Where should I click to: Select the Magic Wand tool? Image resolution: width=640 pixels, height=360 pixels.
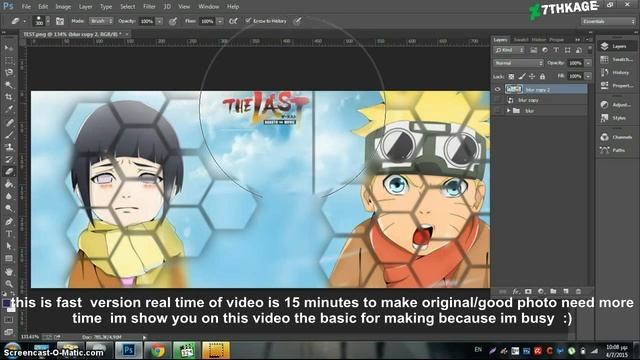coord(9,85)
